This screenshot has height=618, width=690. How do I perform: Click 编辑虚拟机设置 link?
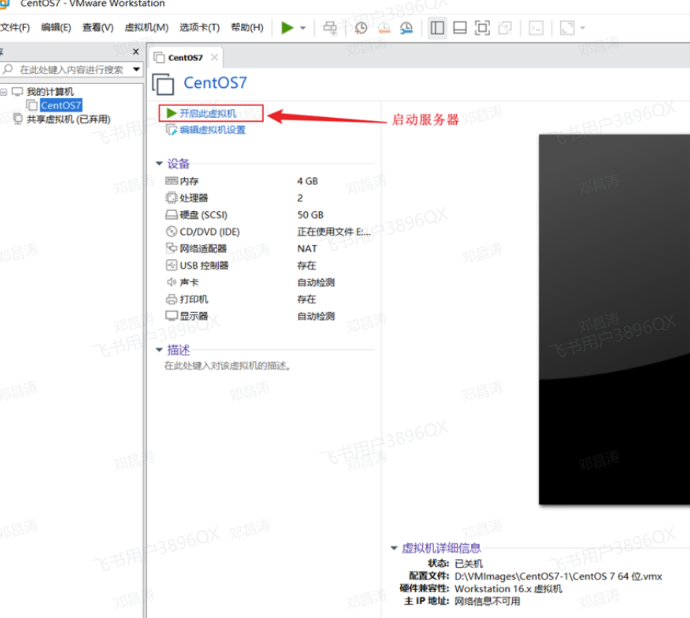(213, 130)
